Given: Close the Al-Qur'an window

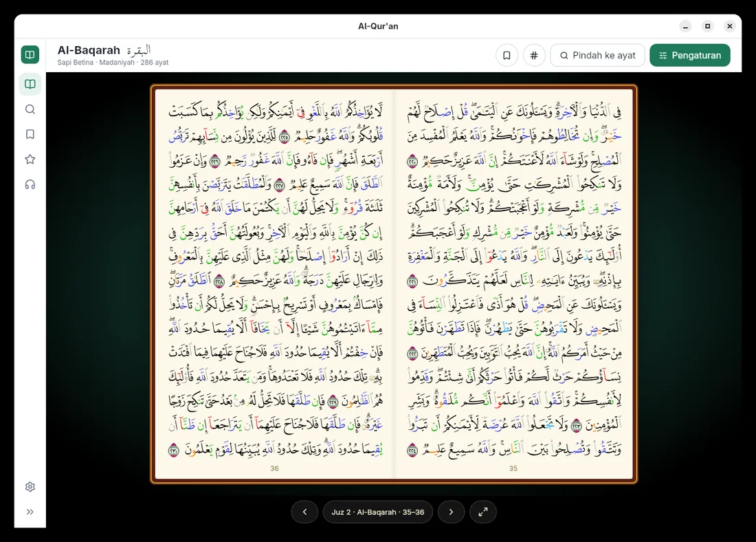Looking at the screenshot, I should point(729,26).
